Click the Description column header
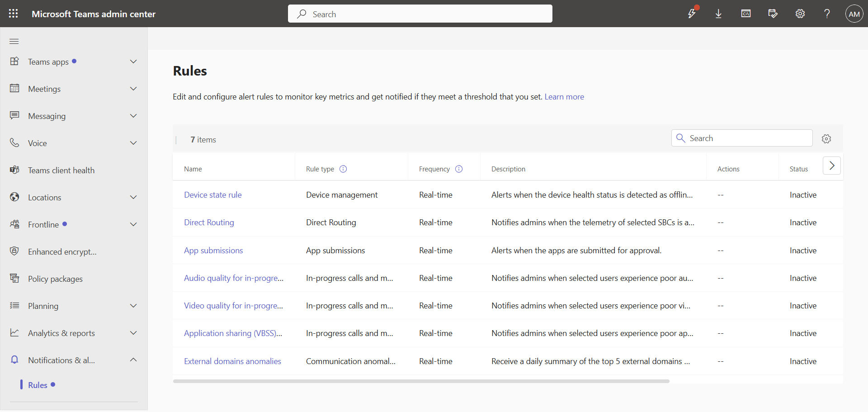This screenshot has height=412, width=868. coord(508,169)
